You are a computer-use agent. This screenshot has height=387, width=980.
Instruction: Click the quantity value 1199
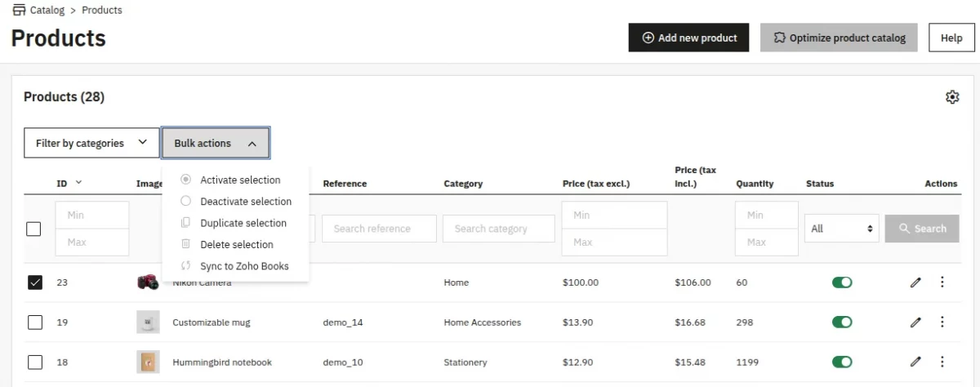747,362
